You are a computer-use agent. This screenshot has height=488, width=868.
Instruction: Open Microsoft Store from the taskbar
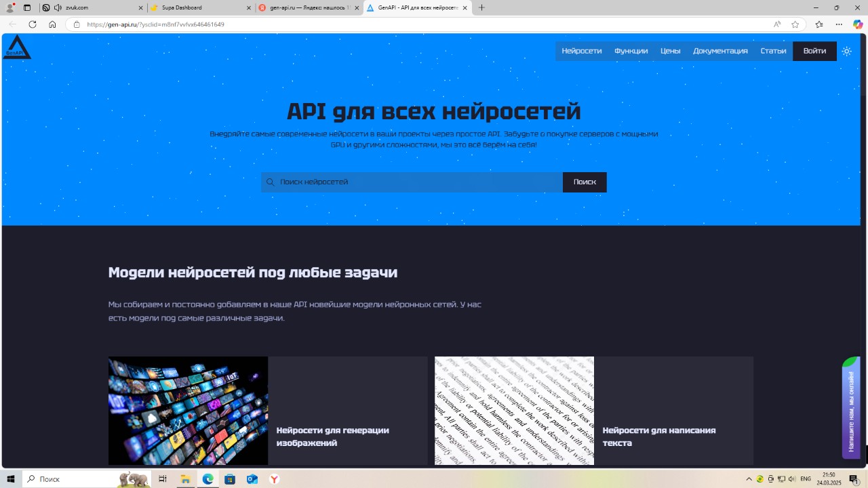click(x=230, y=479)
